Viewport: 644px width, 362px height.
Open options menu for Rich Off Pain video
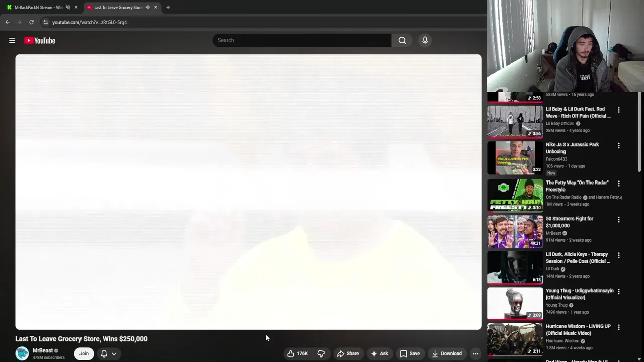point(619,110)
